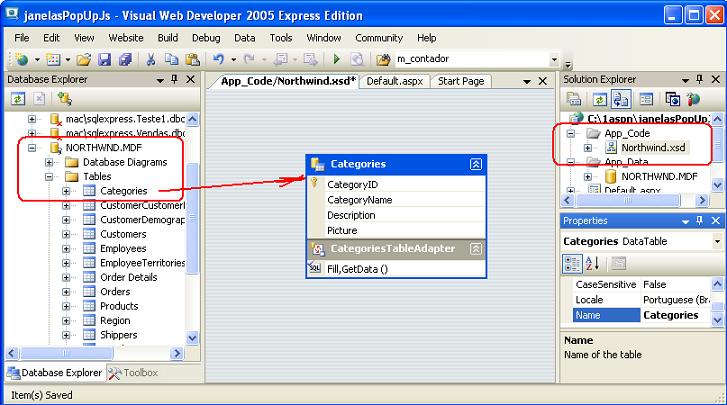Screen dimensions: 727x405
Task: Collapse the Tables node
Action: (x=49, y=177)
